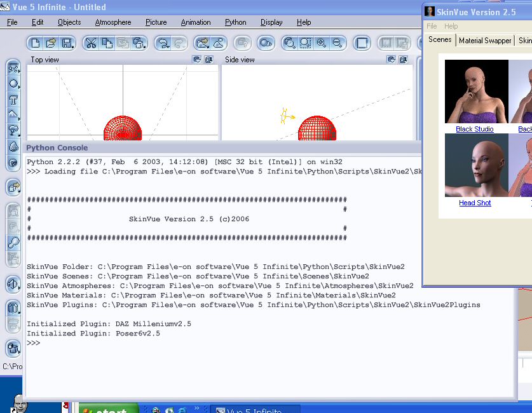Click the Save scene toolbar icon
Image resolution: width=532 pixels, height=413 pixels.
(67, 43)
